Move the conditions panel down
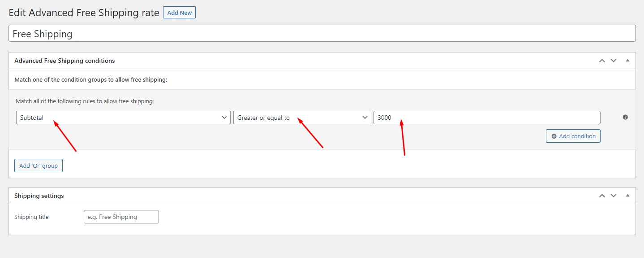The width and height of the screenshot is (644, 258). [614, 61]
